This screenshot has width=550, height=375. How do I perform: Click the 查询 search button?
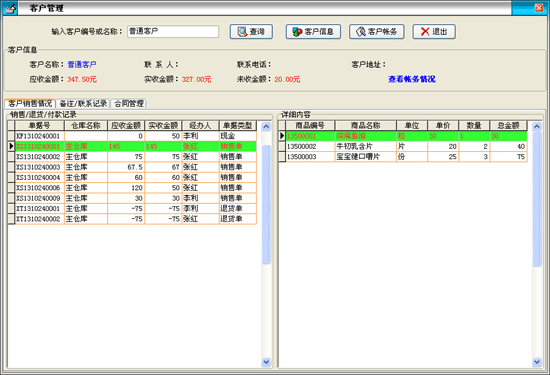[x=251, y=32]
